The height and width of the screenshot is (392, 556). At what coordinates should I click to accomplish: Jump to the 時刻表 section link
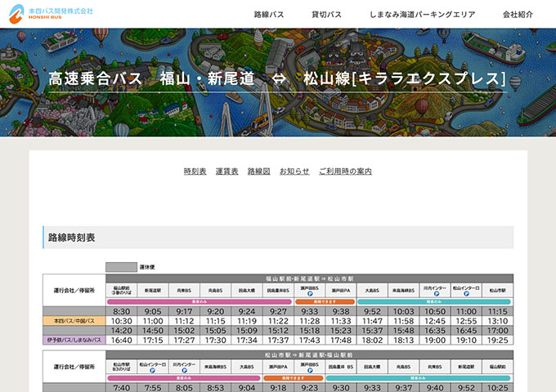click(x=195, y=171)
